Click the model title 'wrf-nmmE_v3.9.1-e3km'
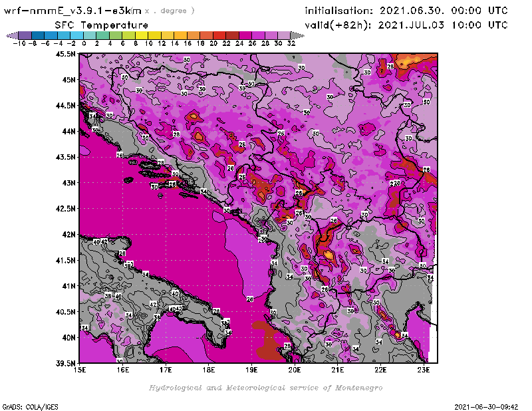The height and width of the screenshot is (411, 532). [x=72, y=11]
